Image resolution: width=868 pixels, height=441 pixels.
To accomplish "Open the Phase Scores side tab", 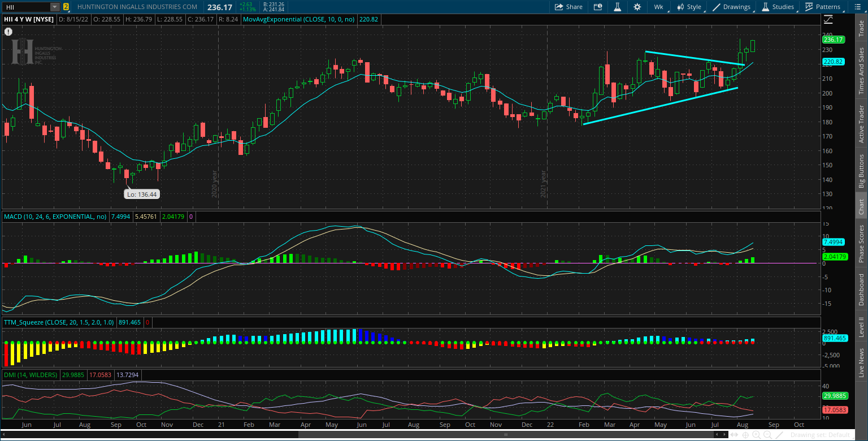I will 861,243.
